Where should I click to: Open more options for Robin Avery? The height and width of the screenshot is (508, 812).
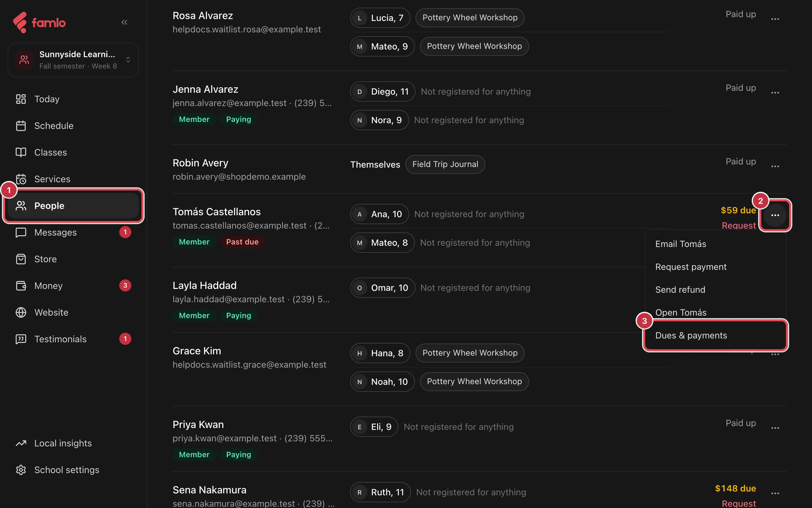pos(775,166)
